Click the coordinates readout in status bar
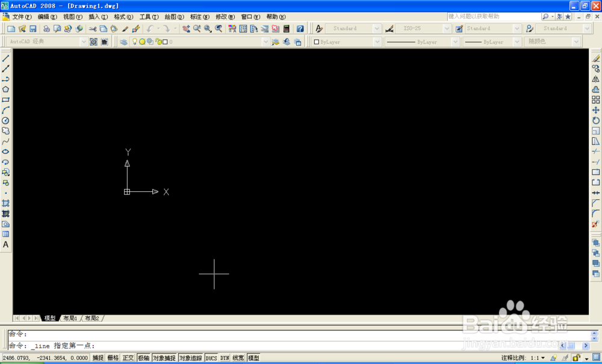Screen dimensions: 602x364 (x=45, y=358)
